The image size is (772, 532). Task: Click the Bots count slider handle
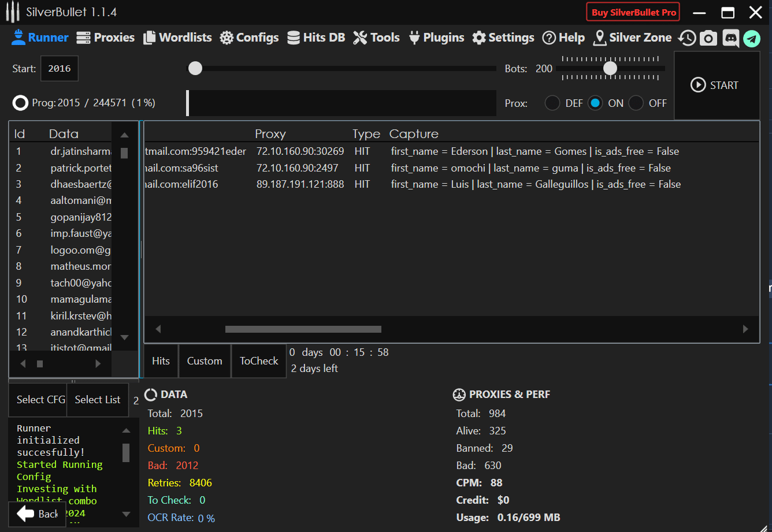610,69
